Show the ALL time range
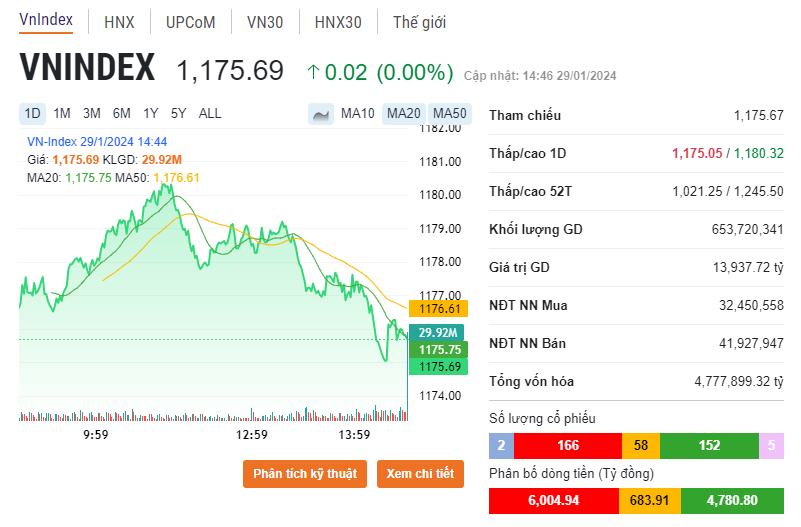The image size is (801, 527). click(x=210, y=113)
